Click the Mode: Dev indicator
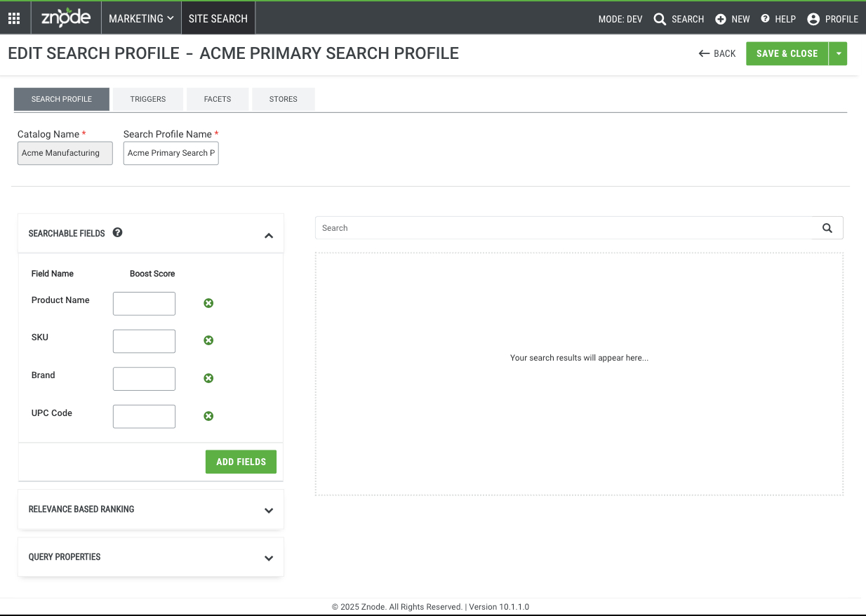This screenshot has width=866, height=616. pos(620,19)
